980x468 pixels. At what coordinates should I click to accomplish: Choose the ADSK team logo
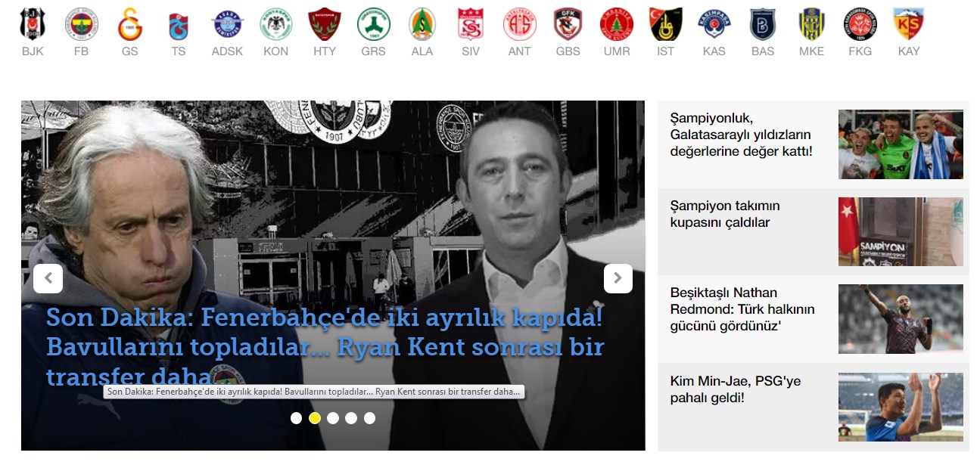pos(227,24)
